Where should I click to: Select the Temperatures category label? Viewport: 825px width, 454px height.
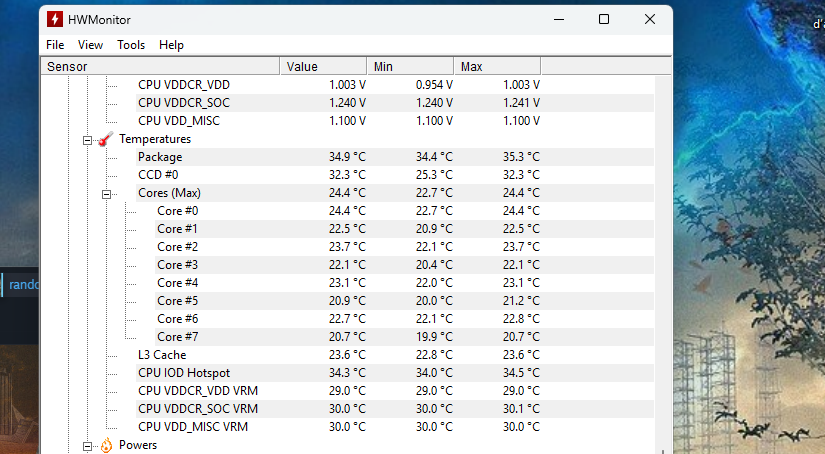[x=155, y=139]
